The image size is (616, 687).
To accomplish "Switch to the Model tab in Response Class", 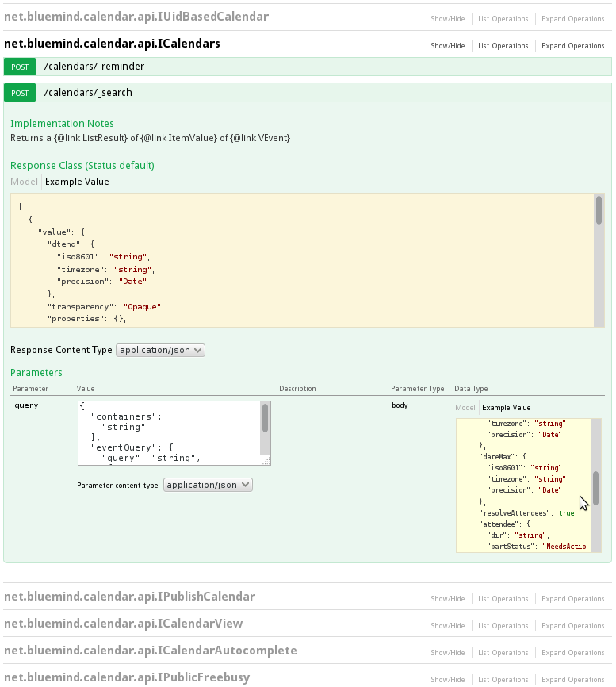I will point(24,182).
